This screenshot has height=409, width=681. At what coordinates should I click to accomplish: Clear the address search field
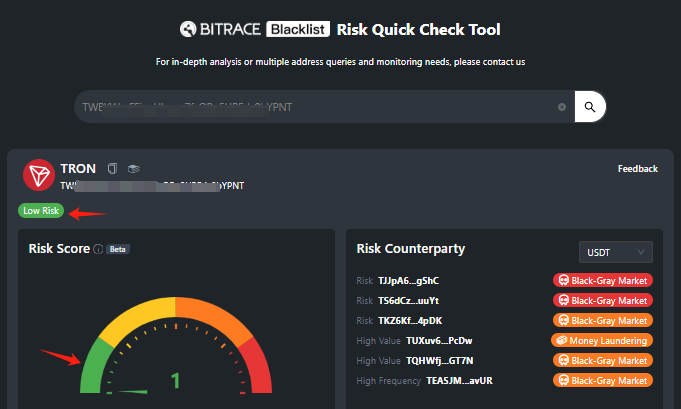pos(562,107)
